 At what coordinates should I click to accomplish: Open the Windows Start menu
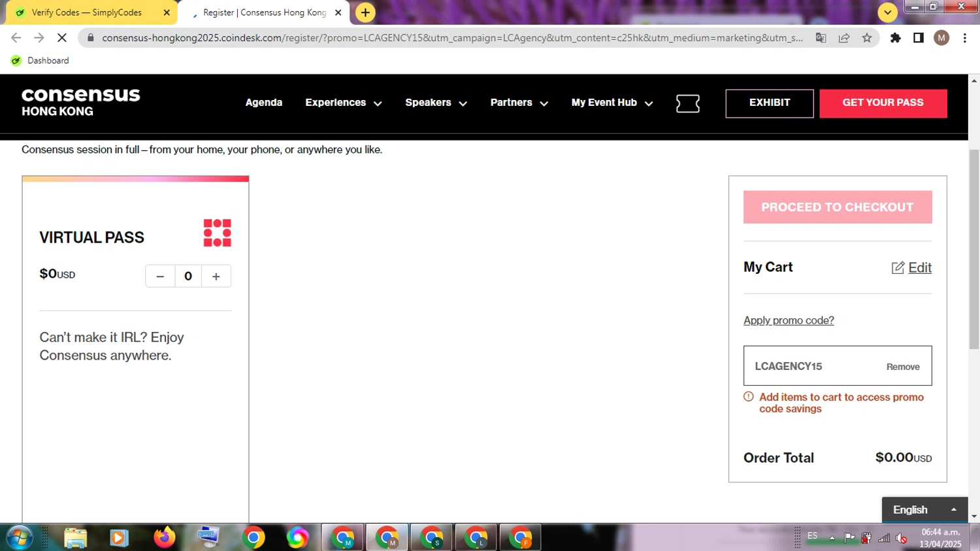19,537
